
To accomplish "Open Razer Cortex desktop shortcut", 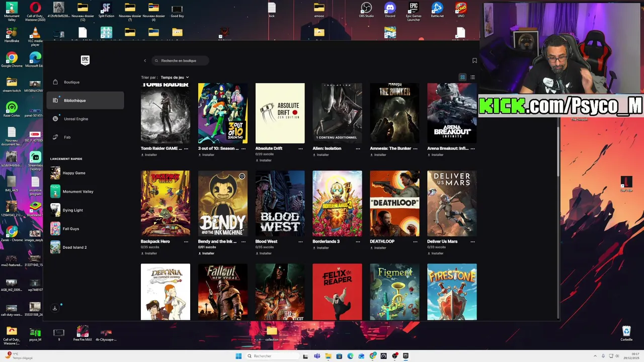I will (12, 109).
